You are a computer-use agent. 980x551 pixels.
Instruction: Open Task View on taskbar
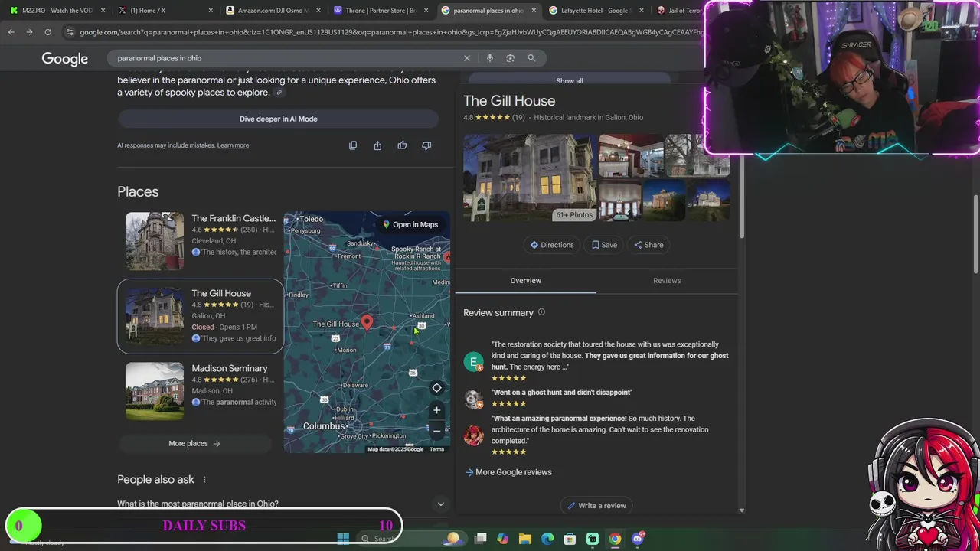click(480, 539)
